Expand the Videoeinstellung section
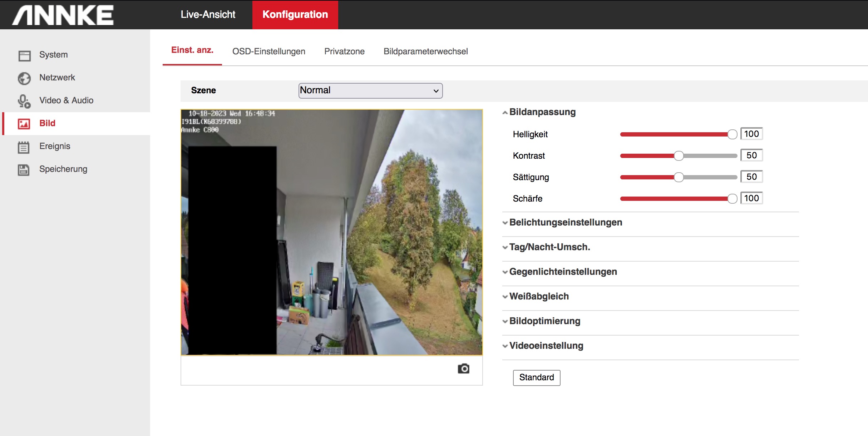Image resolution: width=868 pixels, height=436 pixels. click(x=546, y=346)
